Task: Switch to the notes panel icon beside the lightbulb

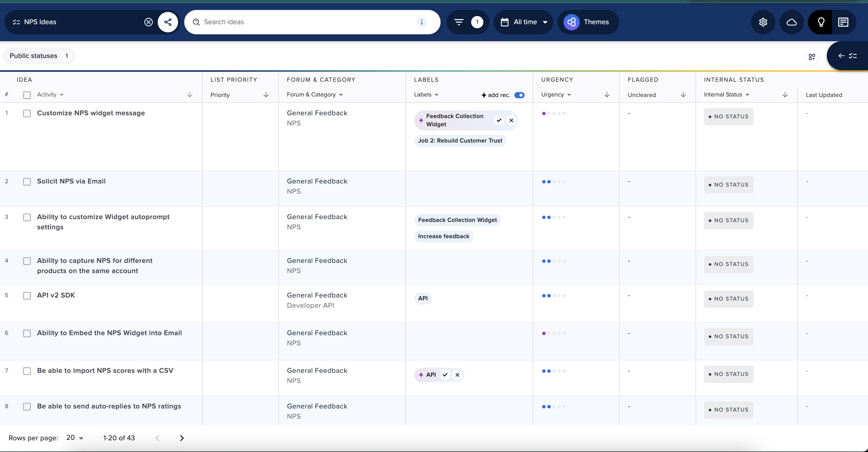Action: coord(843,22)
